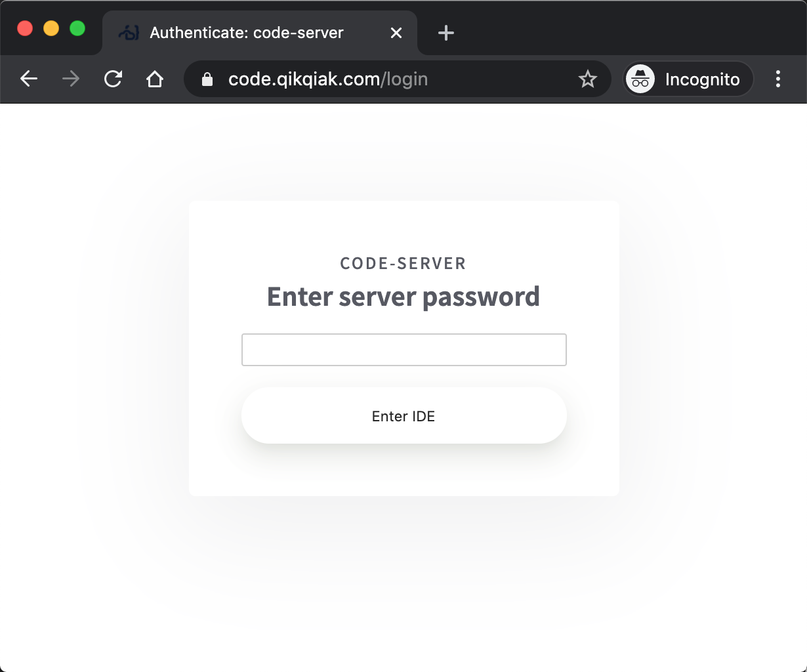Click the CODE-SERVER label above the heading
This screenshot has width=807, height=672.
(403, 264)
